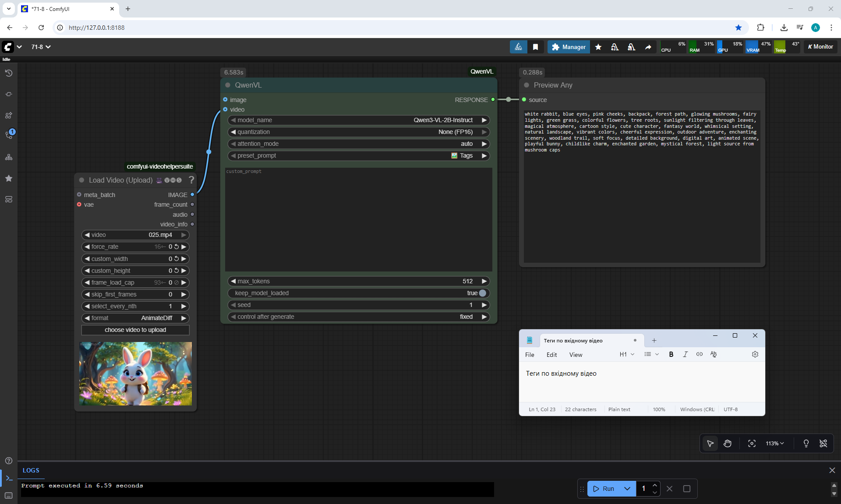Open the terminal logs panel icon
The width and height of the screenshot is (841, 504).
(9, 478)
